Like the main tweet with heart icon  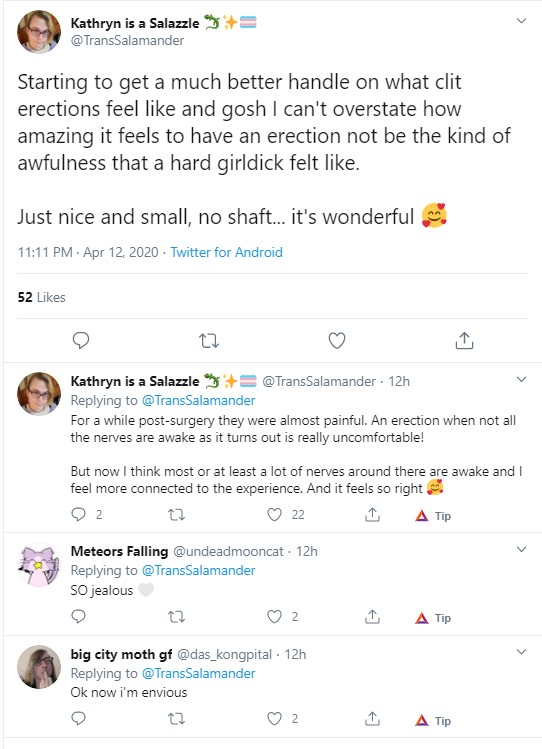coord(337,341)
